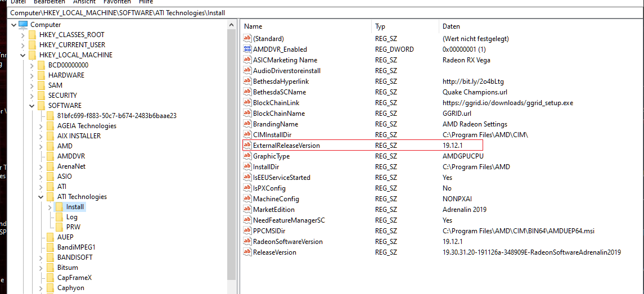
Task: Click the Computer icon at the tree root
Action: click(24, 25)
